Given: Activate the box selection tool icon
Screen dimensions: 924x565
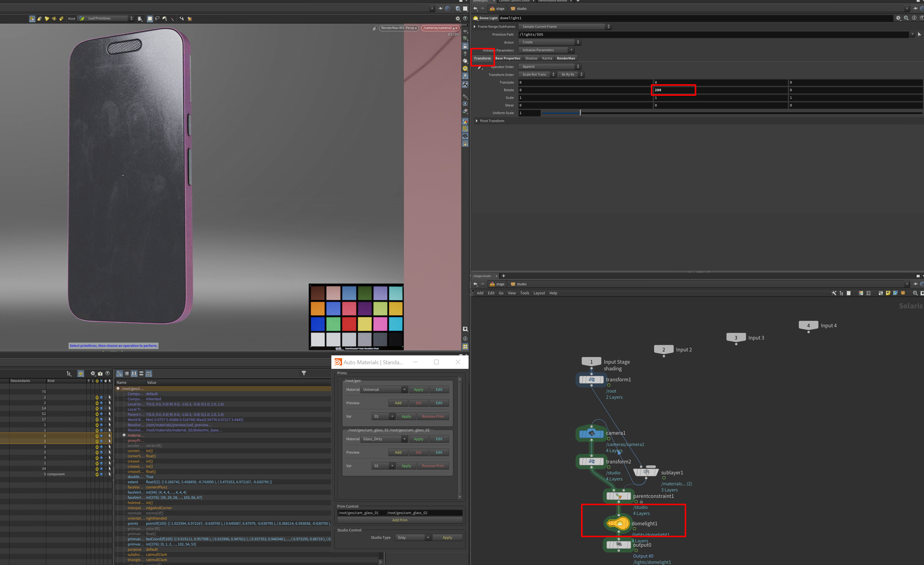Looking at the screenshot, I should pos(150,18).
